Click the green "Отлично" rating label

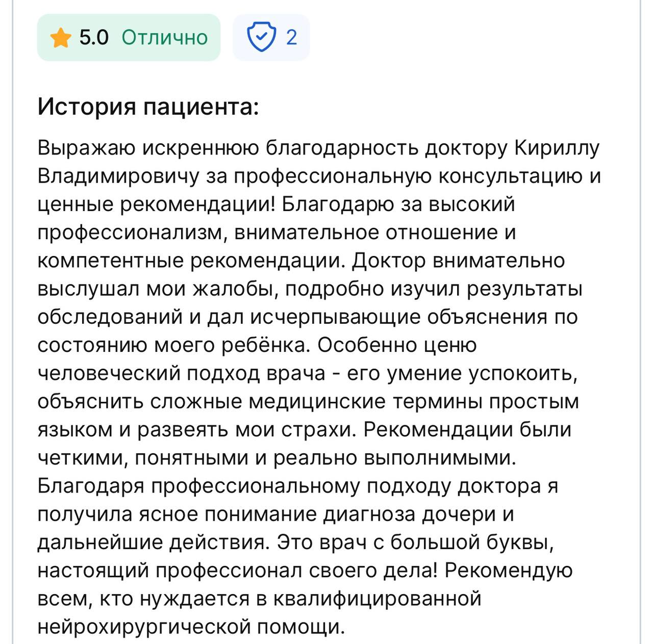coord(165,38)
